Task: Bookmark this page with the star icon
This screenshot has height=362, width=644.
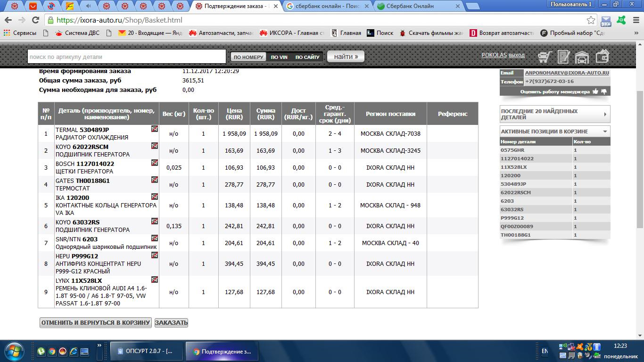Action: (591, 20)
